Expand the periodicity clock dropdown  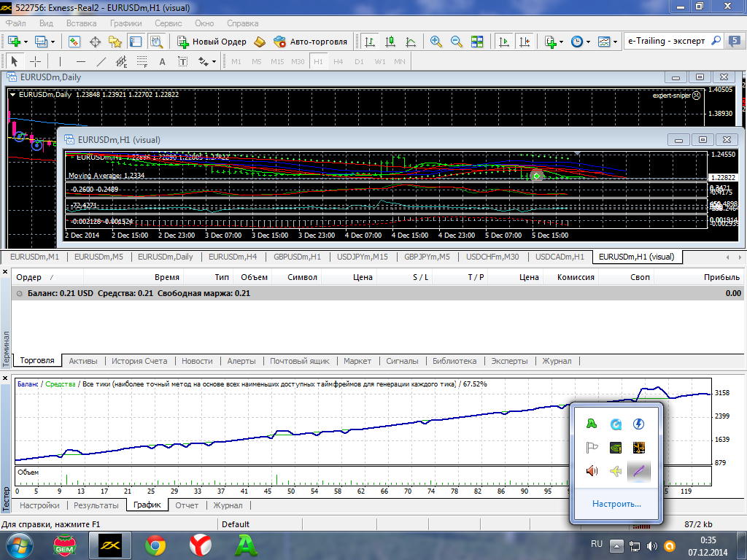[x=588, y=42]
